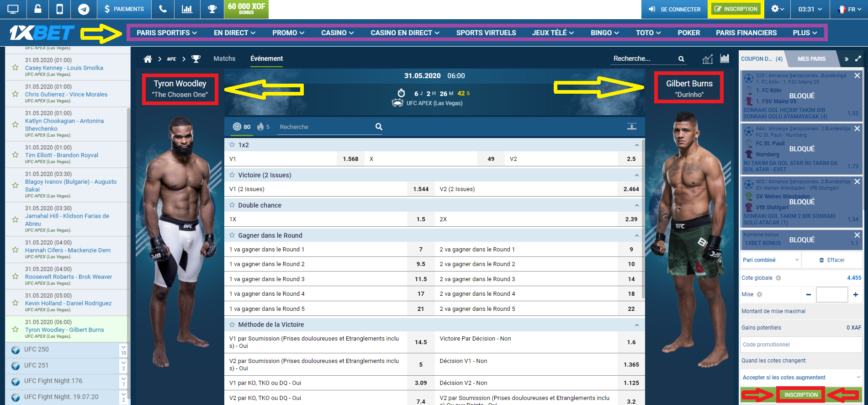Click the home icon in breadcrumb

point(148,59)
